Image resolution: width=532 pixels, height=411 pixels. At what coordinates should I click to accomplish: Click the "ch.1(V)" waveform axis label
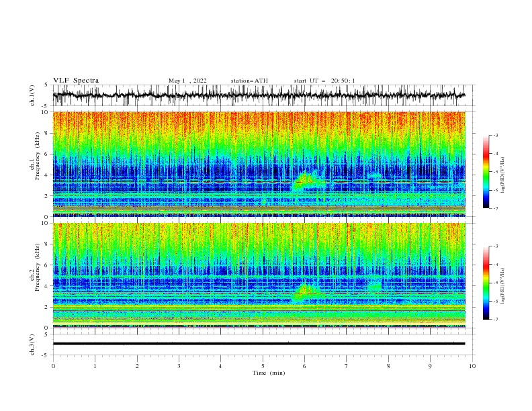point(32,95)
